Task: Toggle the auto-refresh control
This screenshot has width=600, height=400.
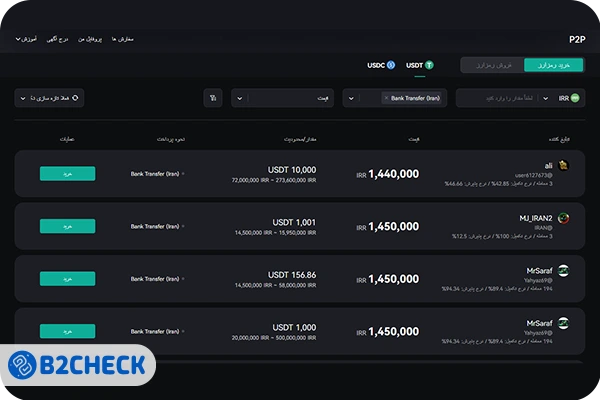Action: pos(48,98)
